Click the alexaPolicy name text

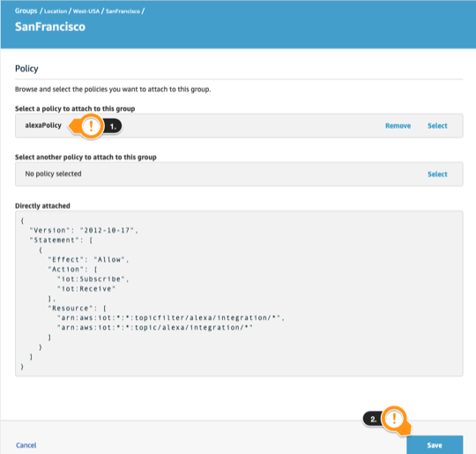pos(43,125)
